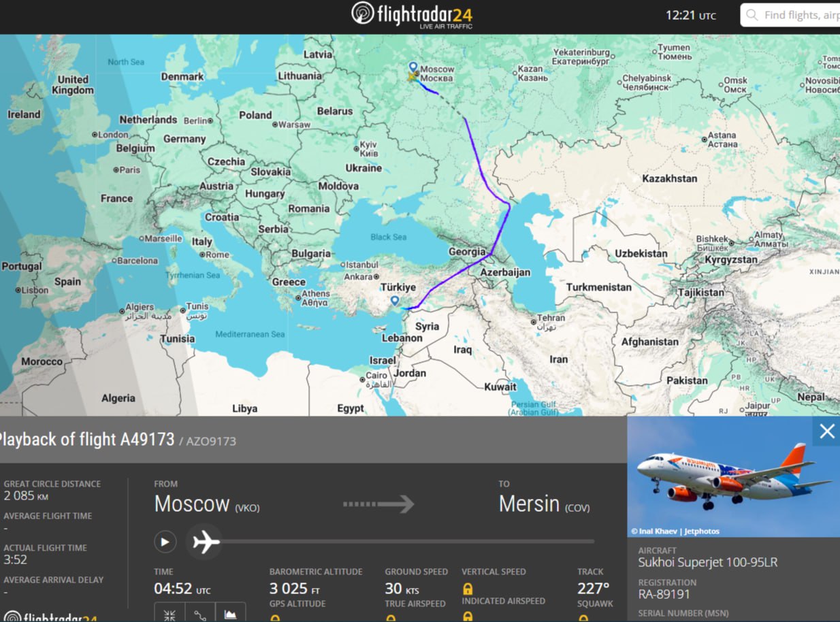
Task: Click registration RA-89191
Action: point(665,594)
